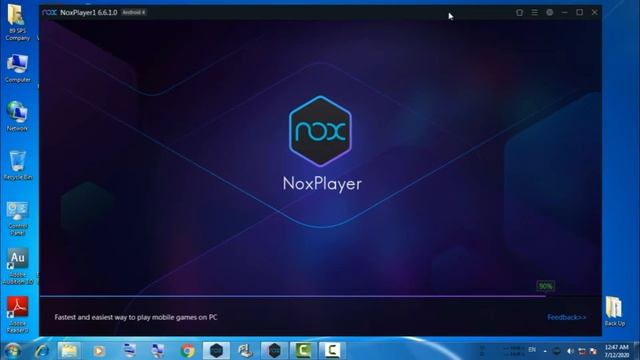Click the small nox logo in title bar
Screen dimensions: 640x360
(49, 12)
